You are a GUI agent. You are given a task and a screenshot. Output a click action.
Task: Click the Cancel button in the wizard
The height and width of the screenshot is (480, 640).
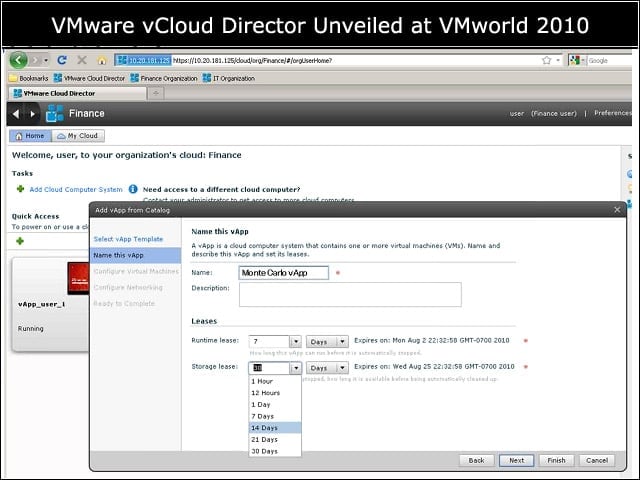597,460
